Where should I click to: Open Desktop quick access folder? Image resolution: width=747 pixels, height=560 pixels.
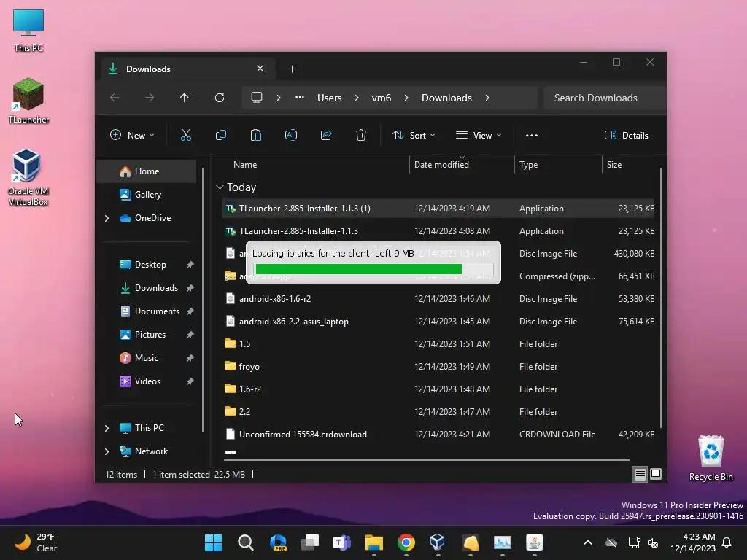point(150,265)
